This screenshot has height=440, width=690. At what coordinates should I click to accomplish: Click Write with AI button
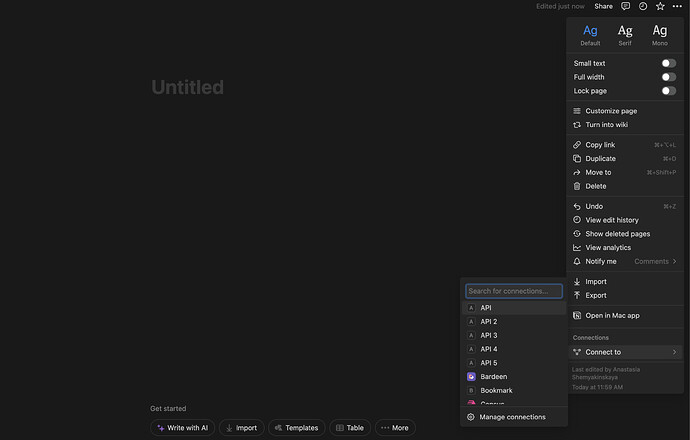coord(183,428)
